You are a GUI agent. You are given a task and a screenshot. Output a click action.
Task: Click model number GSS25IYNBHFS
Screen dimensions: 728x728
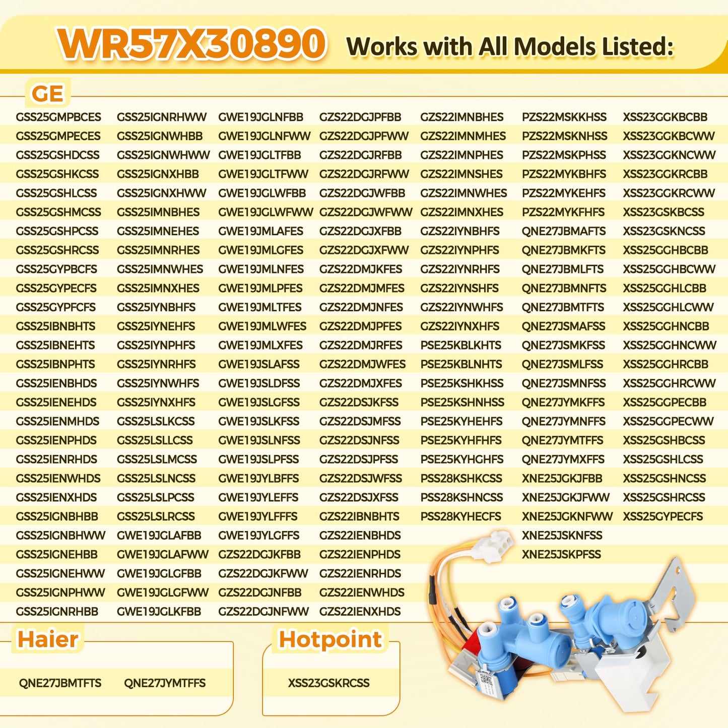click(x=156, y=307)
